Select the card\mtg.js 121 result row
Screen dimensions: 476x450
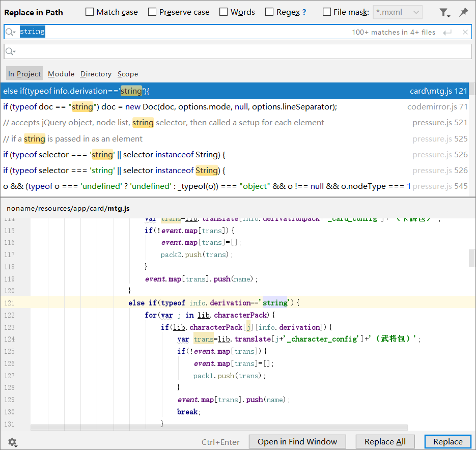(234, 91)
